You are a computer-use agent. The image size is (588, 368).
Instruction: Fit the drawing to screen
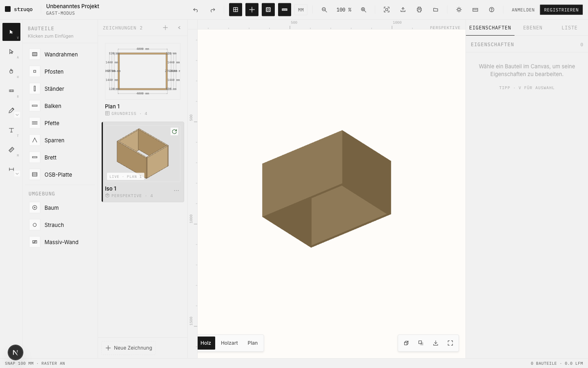pos(387,10)
